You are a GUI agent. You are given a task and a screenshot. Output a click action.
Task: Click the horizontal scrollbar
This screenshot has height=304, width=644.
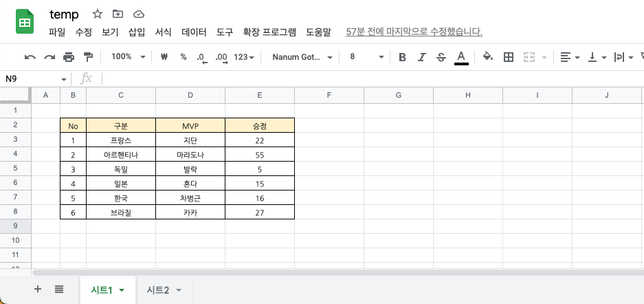[337, 272]
